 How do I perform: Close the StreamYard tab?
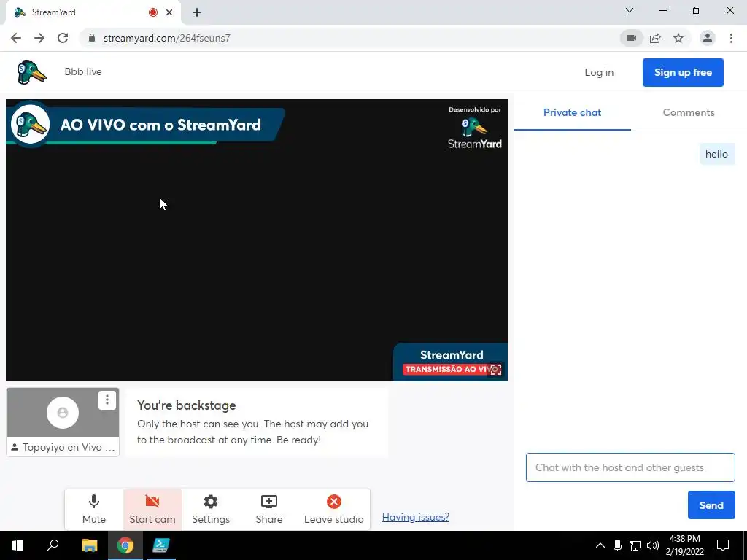coord(169,12)
